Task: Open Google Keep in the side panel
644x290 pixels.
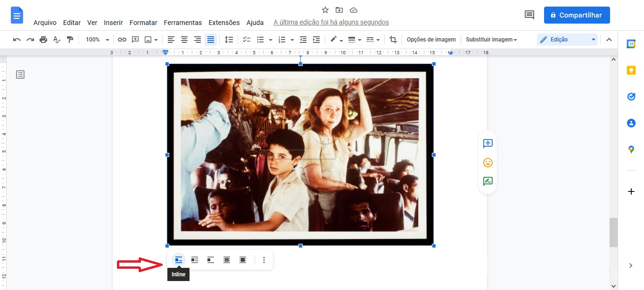Action: coord(631,70)
